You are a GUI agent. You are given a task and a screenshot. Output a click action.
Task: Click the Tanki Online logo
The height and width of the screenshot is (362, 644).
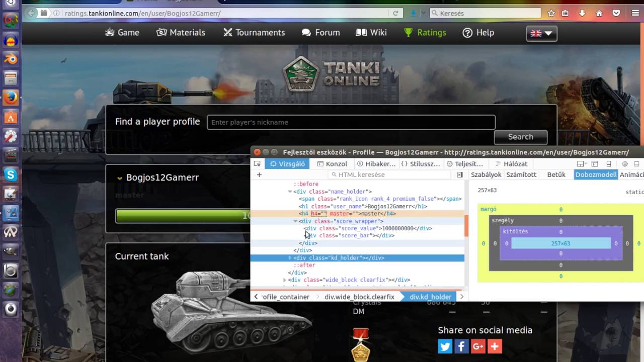coord(331,74)
